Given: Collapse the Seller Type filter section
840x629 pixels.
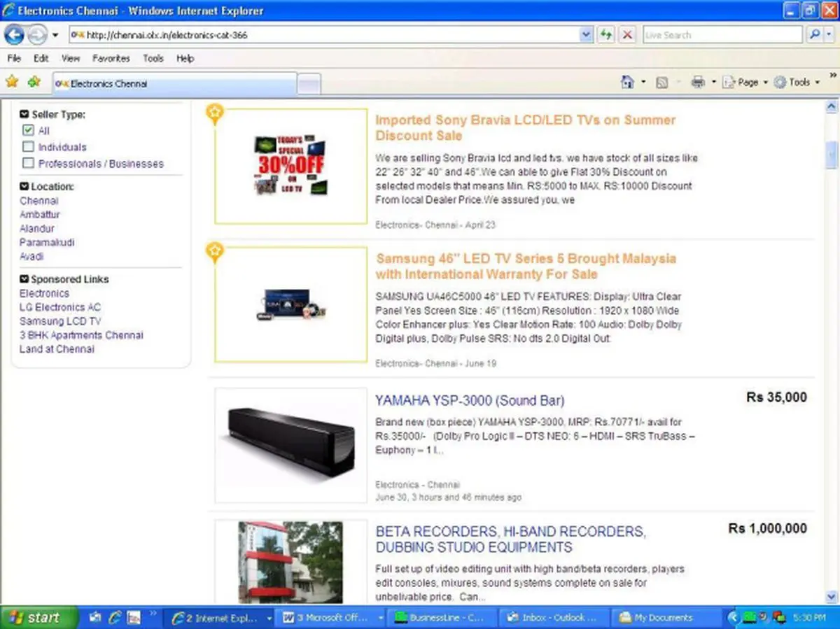Looking at the screenshot, I should click(24, 115).
